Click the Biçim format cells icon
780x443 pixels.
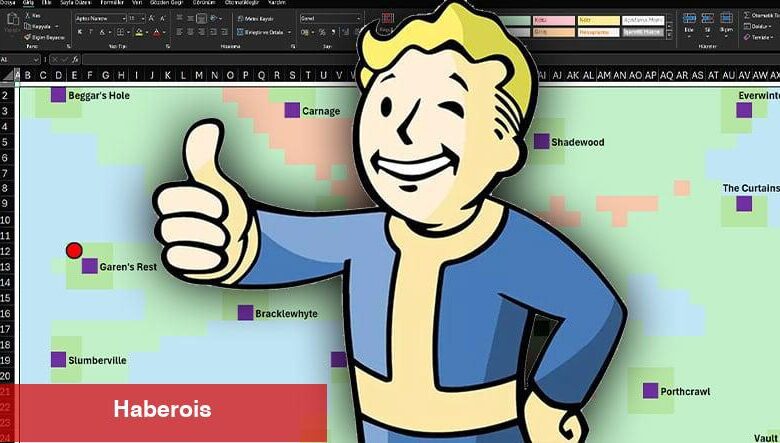pos(726,18)
